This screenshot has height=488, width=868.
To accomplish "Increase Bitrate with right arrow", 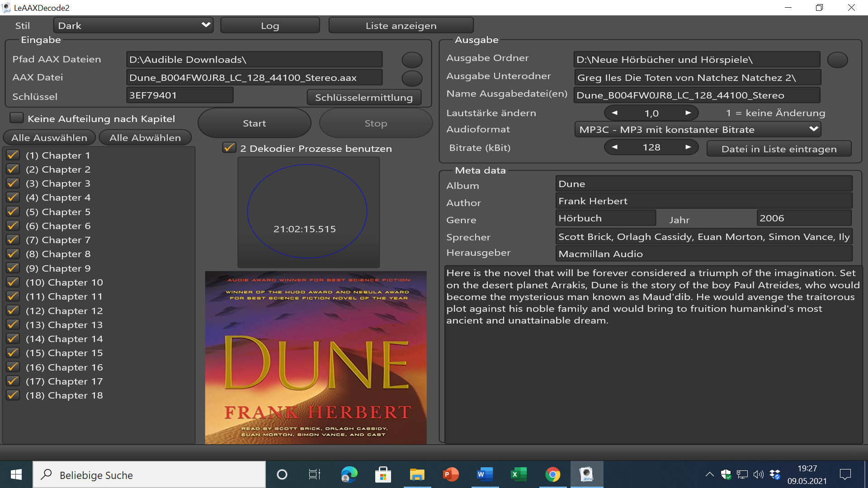I will pyautogui.click(x=688, y=147).
